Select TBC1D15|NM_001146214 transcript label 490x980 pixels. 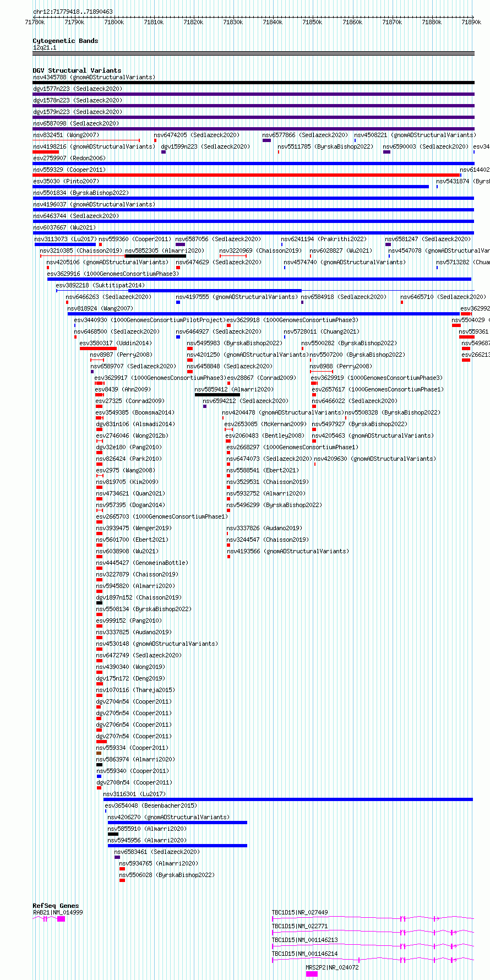point(304,954)
